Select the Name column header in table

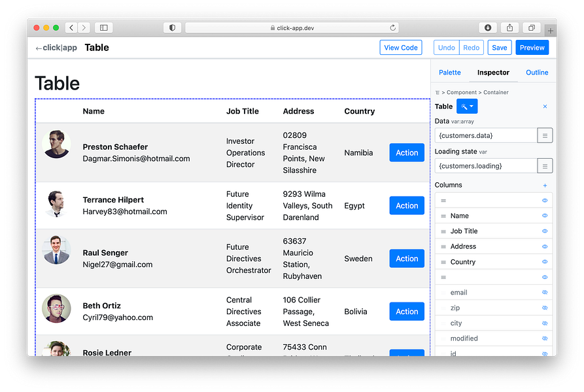pyautogui.click(x=94, y=111)
